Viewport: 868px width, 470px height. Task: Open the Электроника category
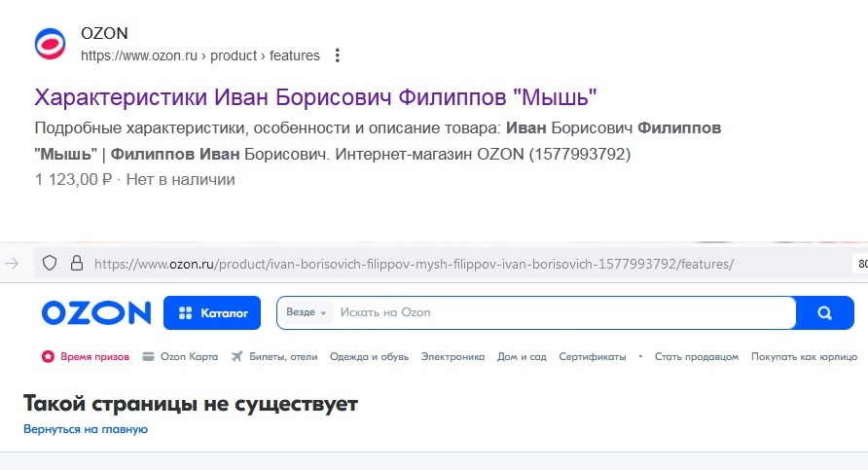pos(452,357)
